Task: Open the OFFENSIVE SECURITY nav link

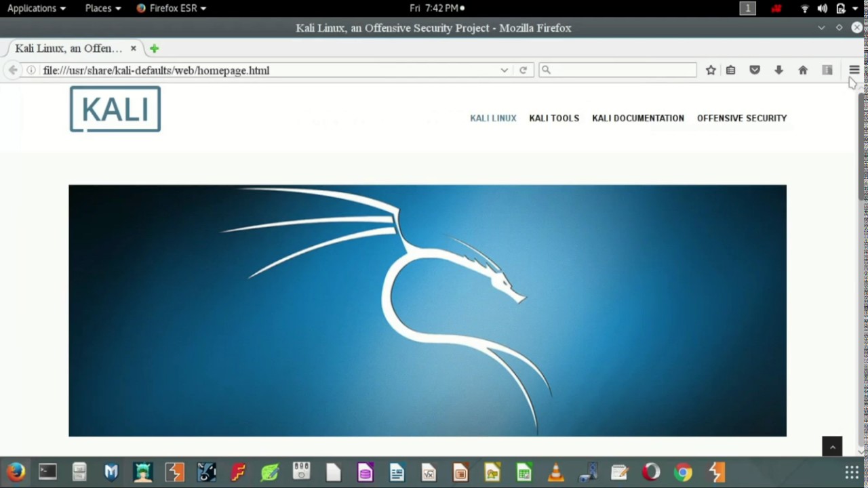Action: click(742, 118)
